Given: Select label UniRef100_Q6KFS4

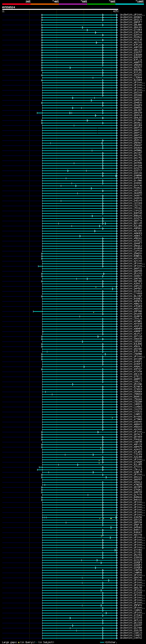Looking at the screenshot, I should pos(131,128).
